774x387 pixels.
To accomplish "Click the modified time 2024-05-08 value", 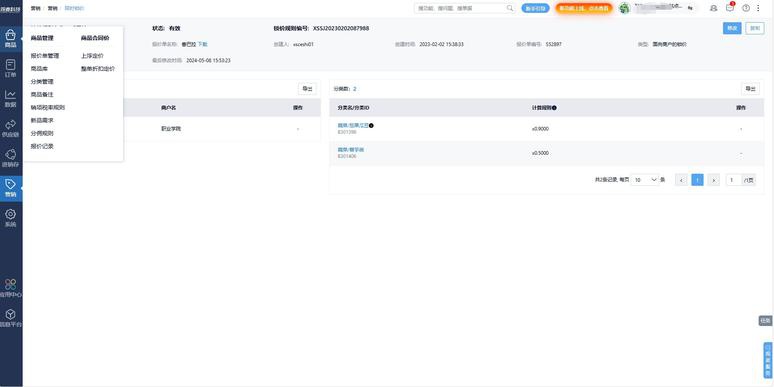I will click(208, 61).
